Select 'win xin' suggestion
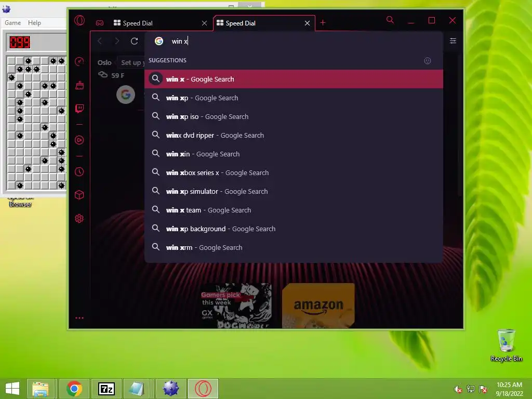The image size is (532, 399). 294,154
